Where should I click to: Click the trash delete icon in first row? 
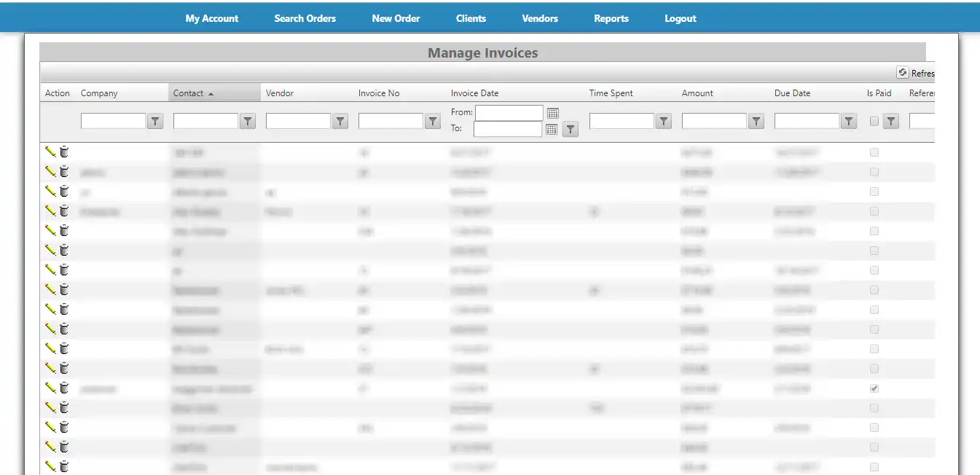(x=64, y=152)
